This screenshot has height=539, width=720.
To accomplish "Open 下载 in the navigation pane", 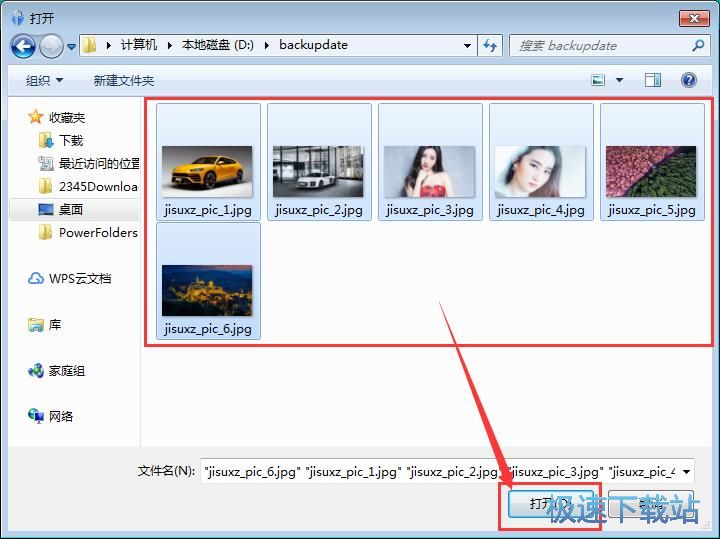I will click(x=71, y=140).
